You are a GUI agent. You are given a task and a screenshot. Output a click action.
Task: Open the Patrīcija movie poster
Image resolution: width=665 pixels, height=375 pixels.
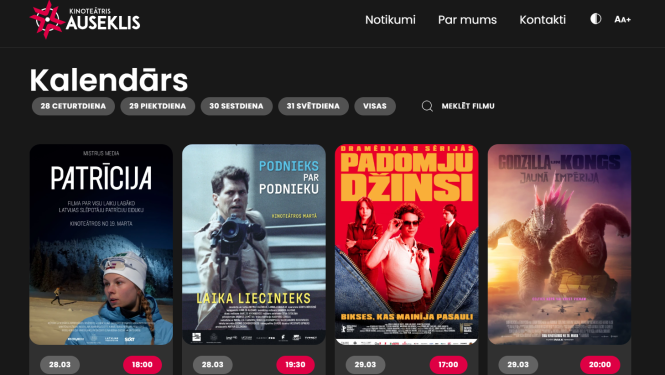pyautogui.click(x=101, y=244)
